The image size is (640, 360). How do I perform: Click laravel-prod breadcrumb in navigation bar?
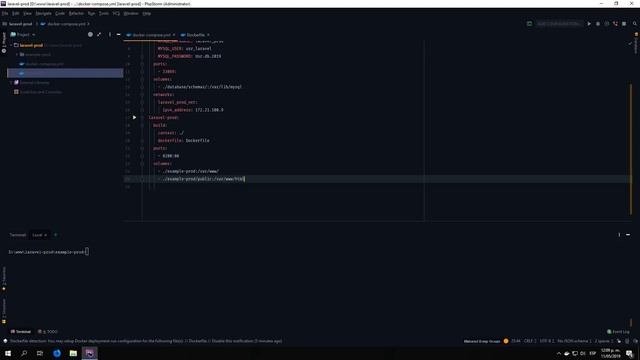tap(20, 24)
